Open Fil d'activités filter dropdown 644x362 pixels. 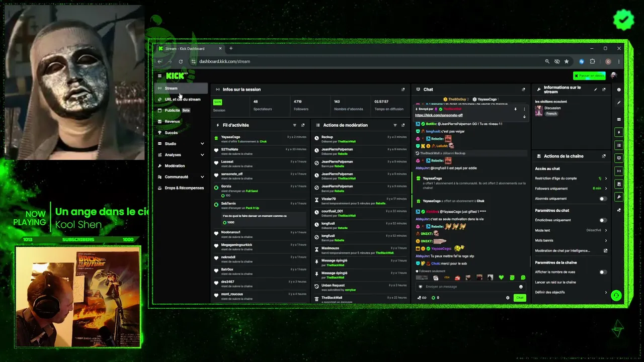(x=295, y=125)
